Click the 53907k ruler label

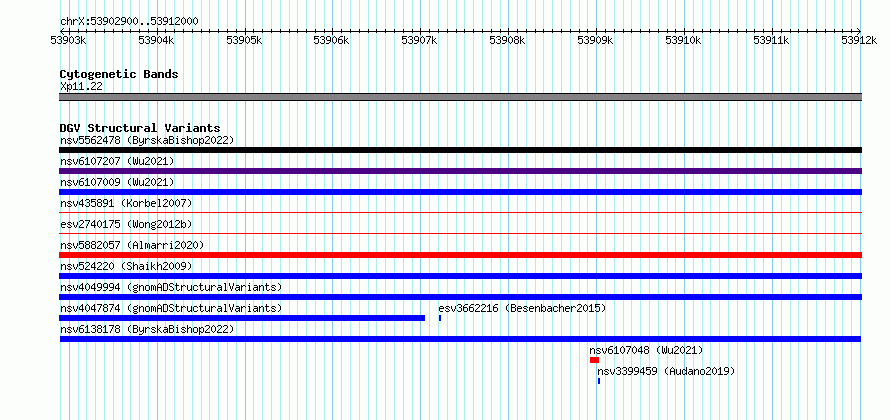(419, 40)
